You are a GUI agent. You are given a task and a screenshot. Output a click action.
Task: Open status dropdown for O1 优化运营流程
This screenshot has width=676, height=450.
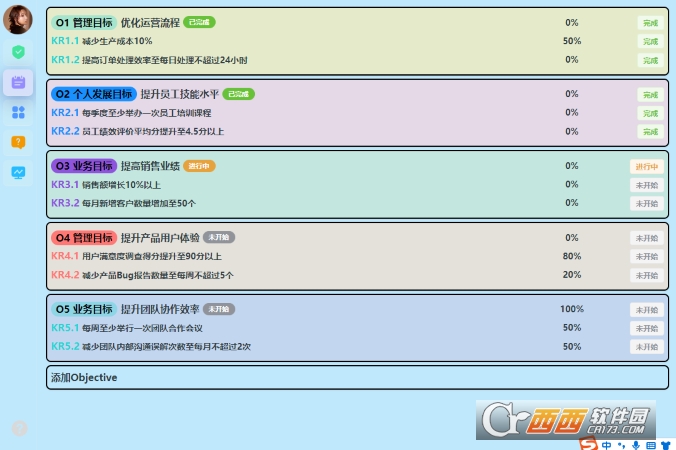tap(650, 23)
